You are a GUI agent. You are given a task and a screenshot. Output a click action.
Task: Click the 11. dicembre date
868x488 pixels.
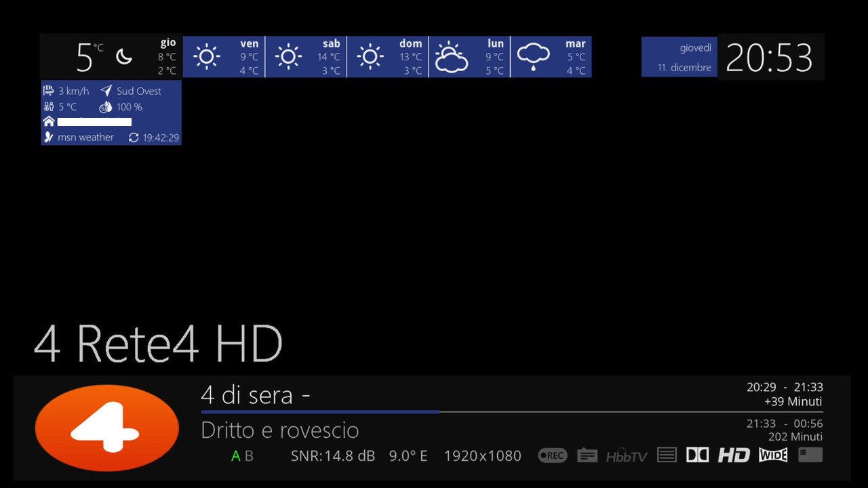click(684, 68)
